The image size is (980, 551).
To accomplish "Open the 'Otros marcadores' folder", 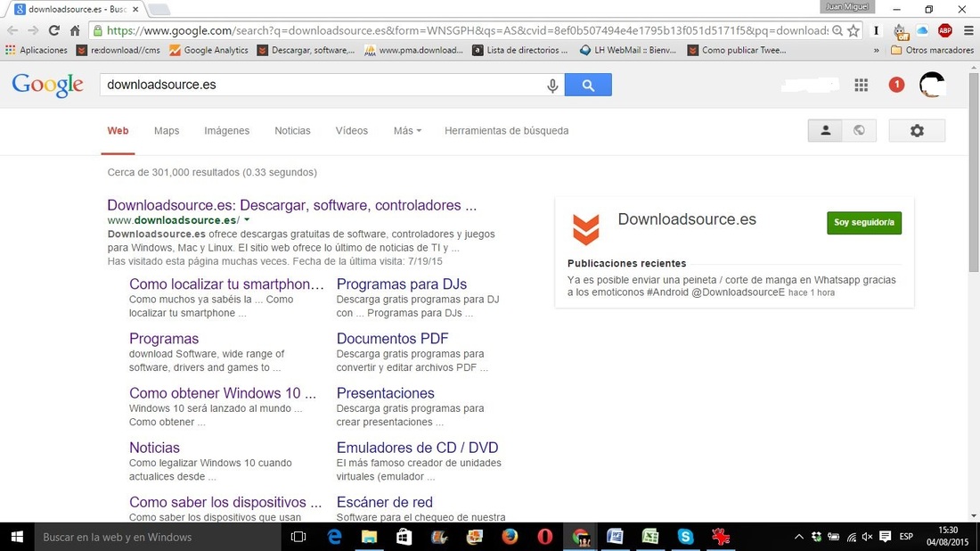I will point(932,50).
